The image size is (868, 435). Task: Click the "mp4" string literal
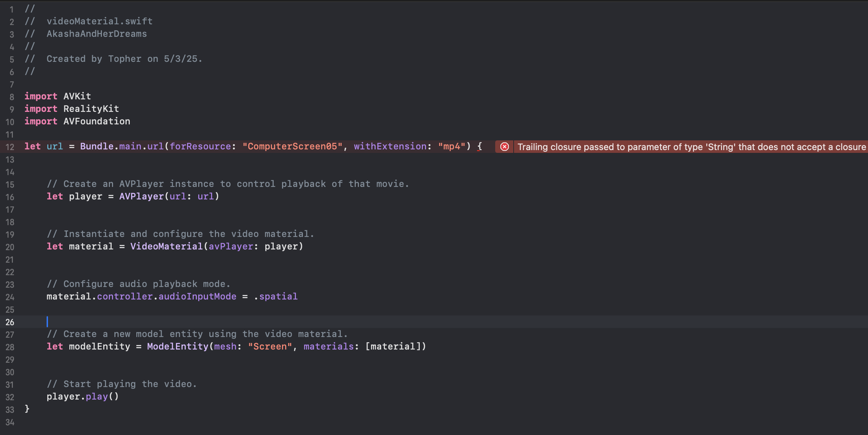[452, 146]
